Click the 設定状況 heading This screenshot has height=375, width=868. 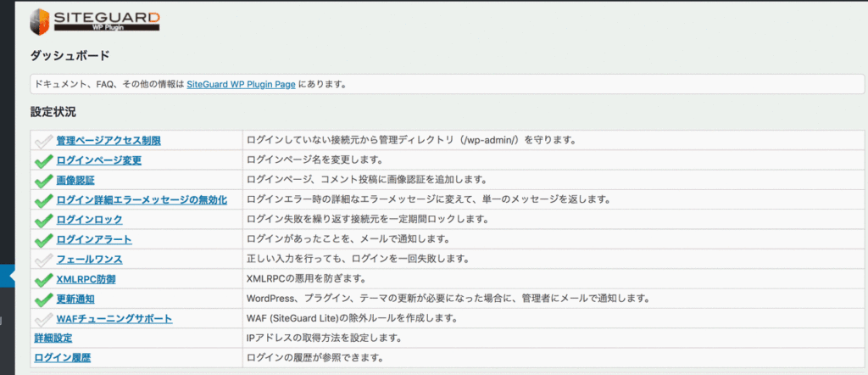[53, 113]
